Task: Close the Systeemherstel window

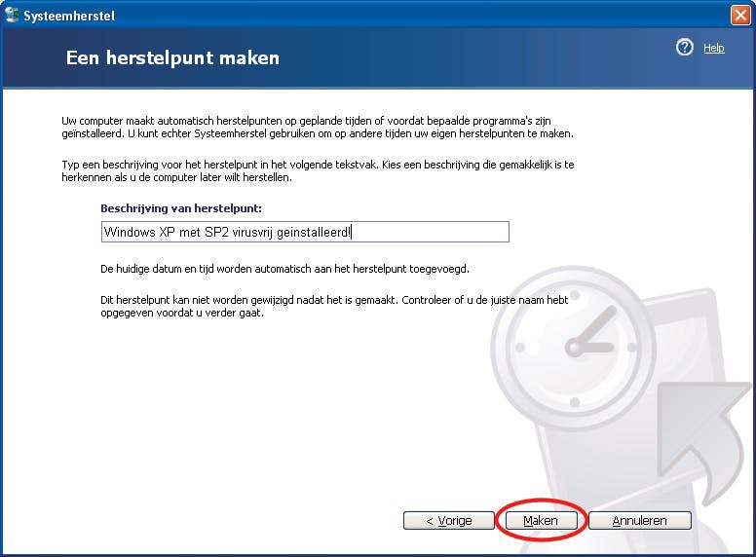Action: coord(740,15)
